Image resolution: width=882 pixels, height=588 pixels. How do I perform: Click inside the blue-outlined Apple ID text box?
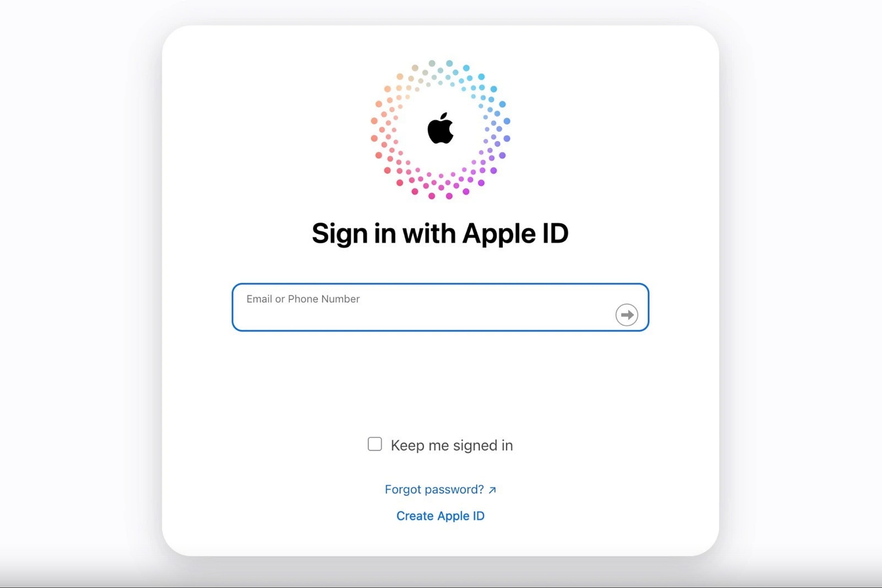point(440,307)
